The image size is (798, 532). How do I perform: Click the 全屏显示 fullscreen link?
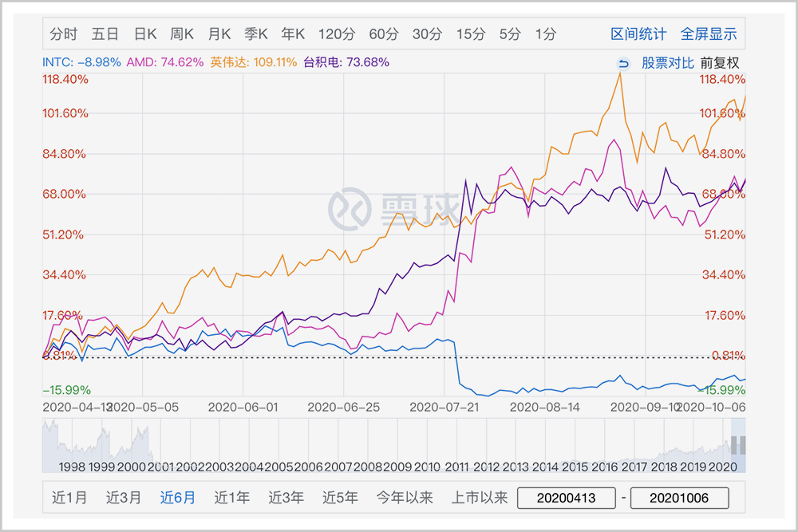pyautogui.click(x=709, y=34)
